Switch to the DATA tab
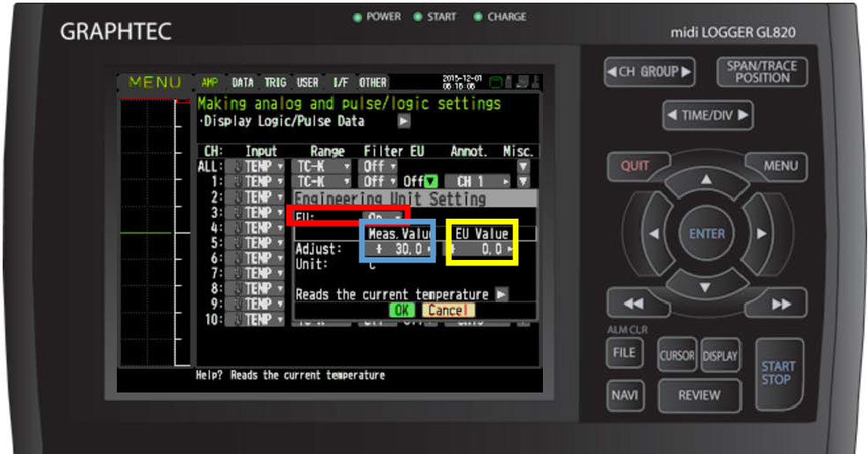This screenshot has width=868, height=454. tap(242, 83)
